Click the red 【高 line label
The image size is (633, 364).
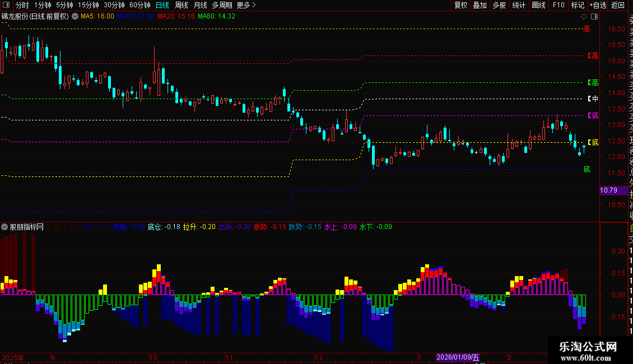tap(593, 55)
